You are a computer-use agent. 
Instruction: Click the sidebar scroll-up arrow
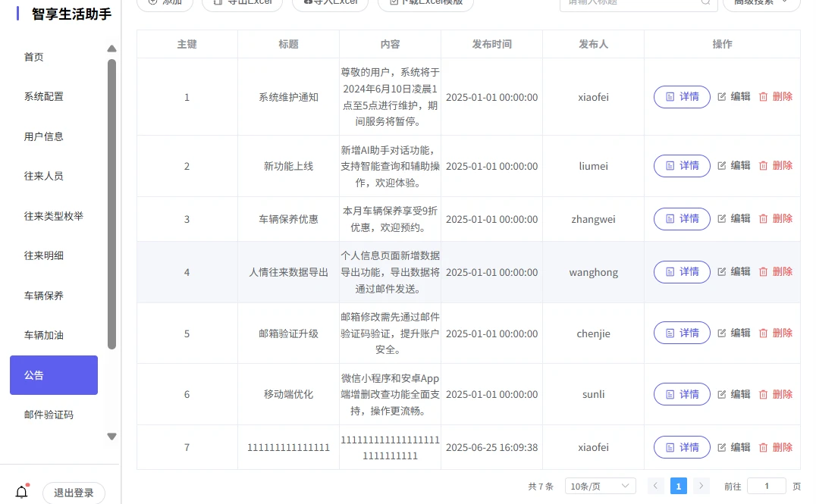(x=112, y=49)
